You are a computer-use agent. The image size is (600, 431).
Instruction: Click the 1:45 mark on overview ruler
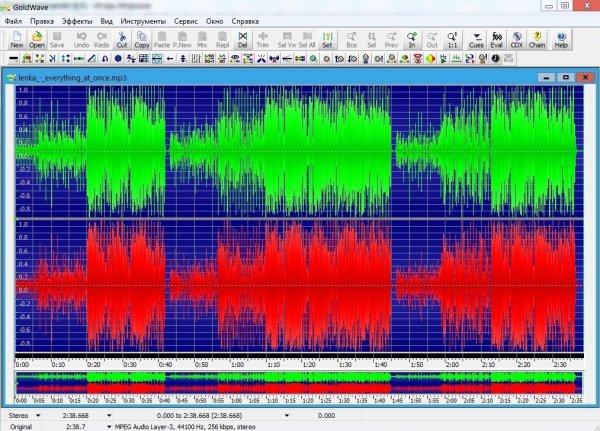[x=398, y=400]
